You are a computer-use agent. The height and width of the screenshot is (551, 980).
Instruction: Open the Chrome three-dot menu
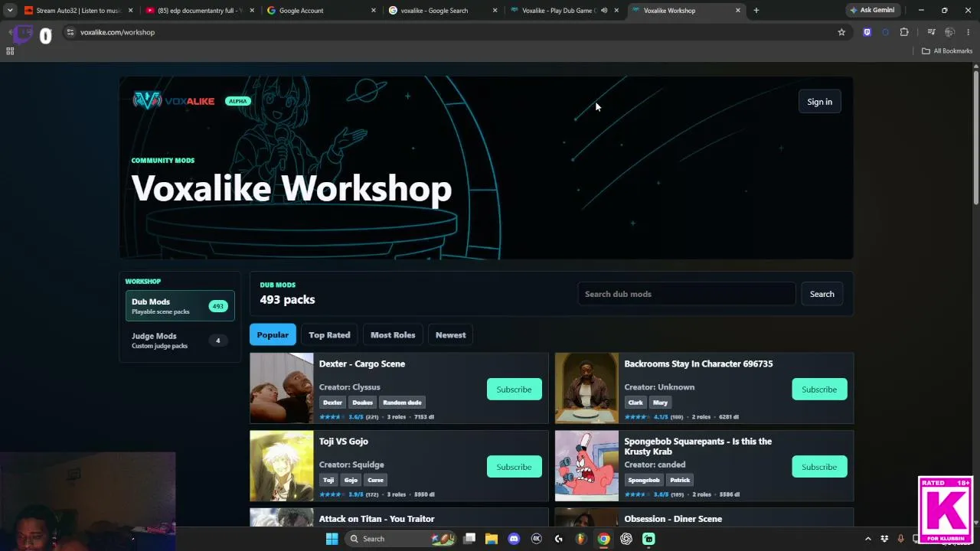click(969, 32)
